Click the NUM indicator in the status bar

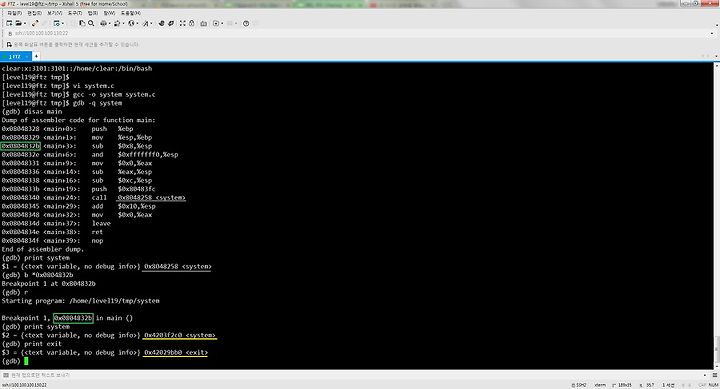pyautogui.click(x=714, y=385)
